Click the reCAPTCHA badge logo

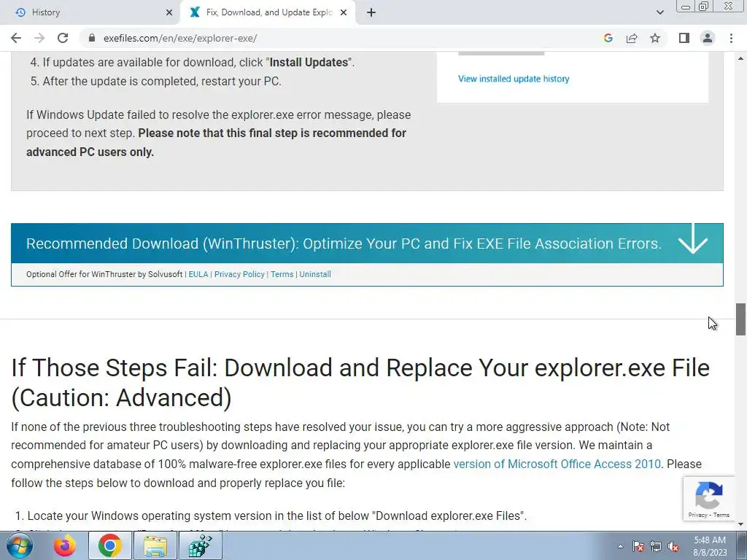click(709, 495)
